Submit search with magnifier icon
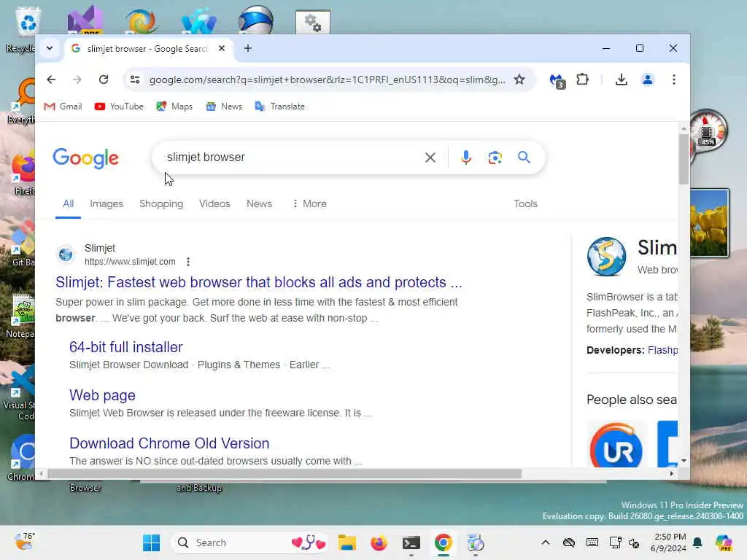This screenshot has height=560, width=747. tap(524, 157)
